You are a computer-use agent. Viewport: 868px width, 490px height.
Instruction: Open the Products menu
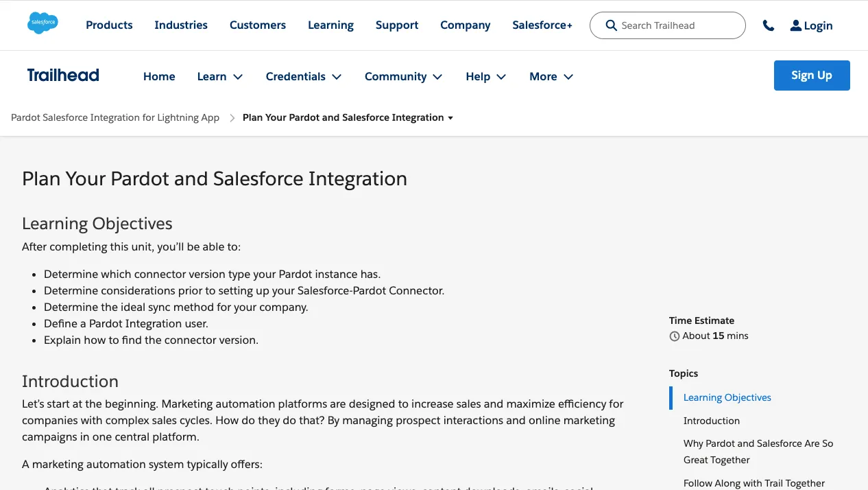(109, 25)
